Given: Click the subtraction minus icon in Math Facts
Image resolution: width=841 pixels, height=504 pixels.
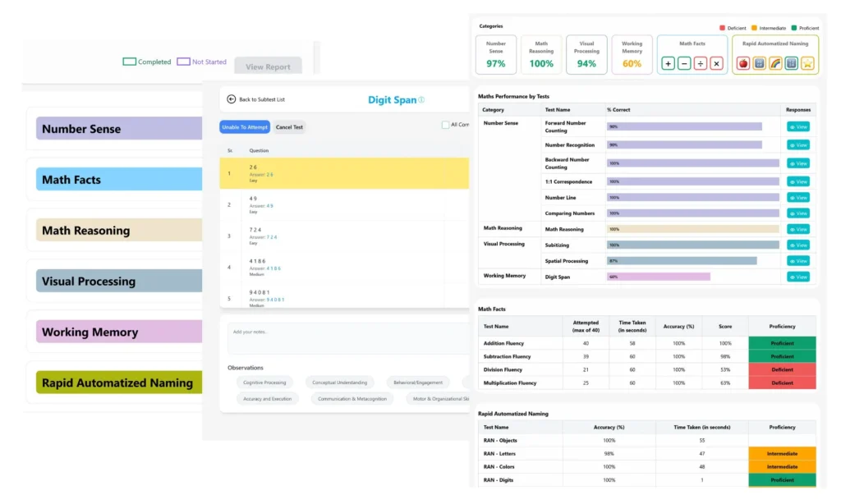Looking at the screenshot, I should tap(684, 64).
